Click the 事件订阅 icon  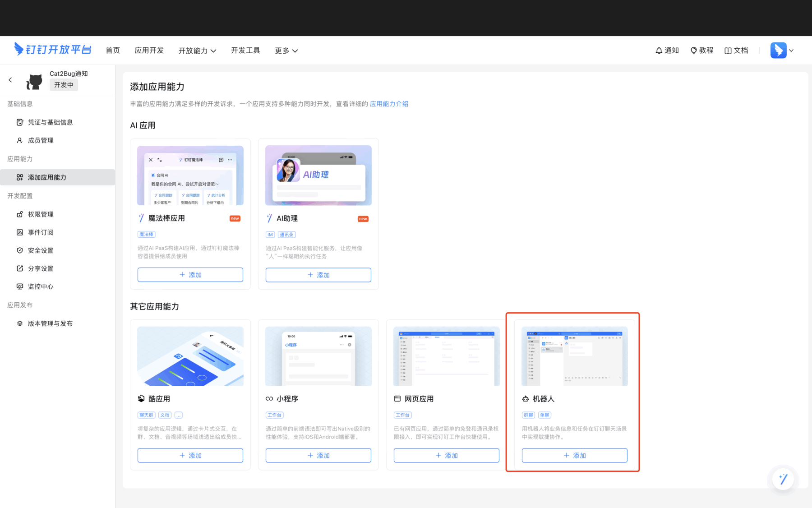click(x=20, y=232)
